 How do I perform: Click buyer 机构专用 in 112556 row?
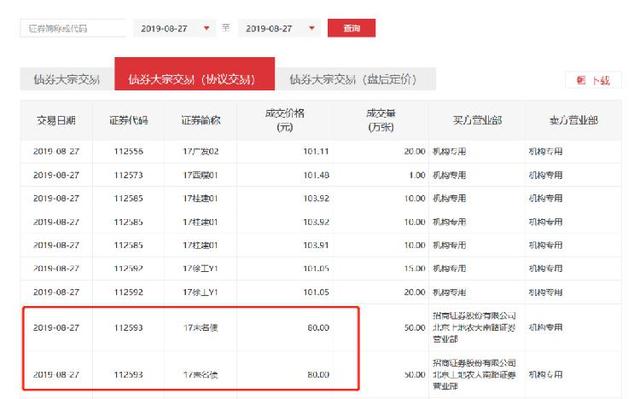click(449, 151)
